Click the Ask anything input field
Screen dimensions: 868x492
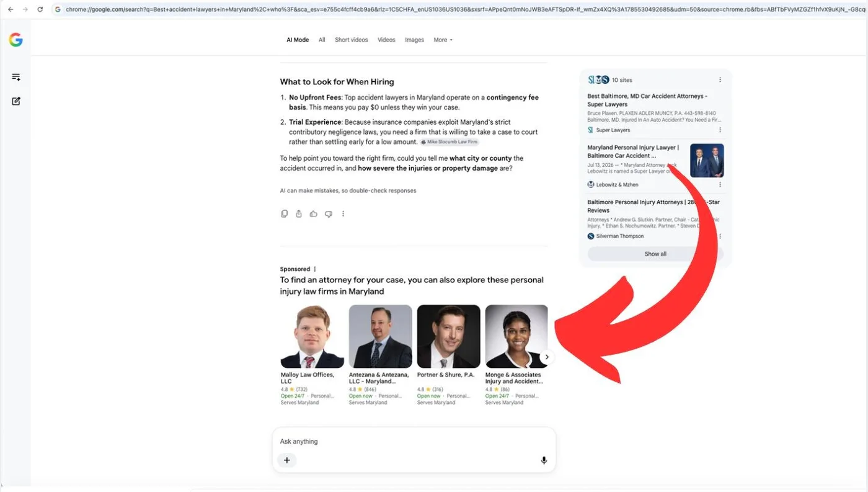pyautogui.click(x=414, y=442)
